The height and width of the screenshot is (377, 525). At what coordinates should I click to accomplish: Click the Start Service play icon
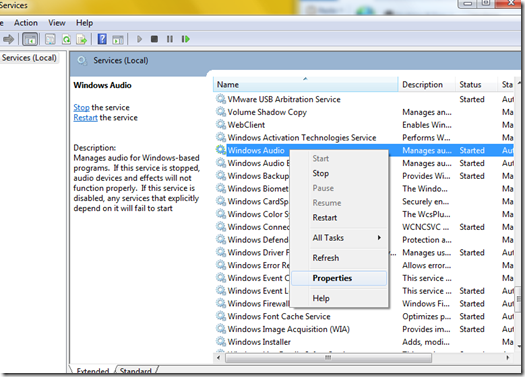click(139, 39)
